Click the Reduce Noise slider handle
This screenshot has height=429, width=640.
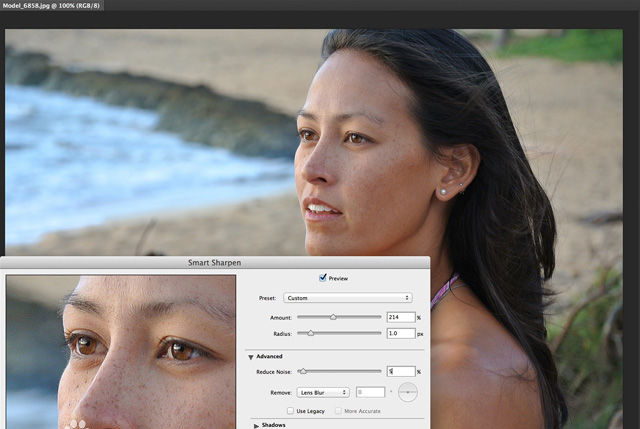[303, 371]
